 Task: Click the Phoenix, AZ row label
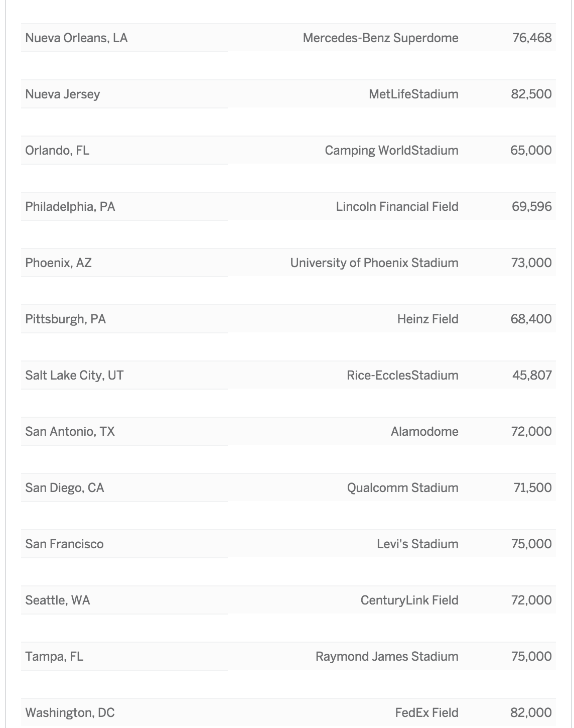coord(58,263)
